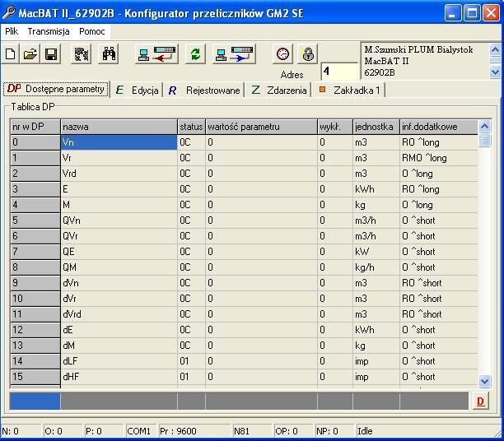The image size is (504, 441).
Task: Open a file with the folder icon
Action: click(30, 54)
